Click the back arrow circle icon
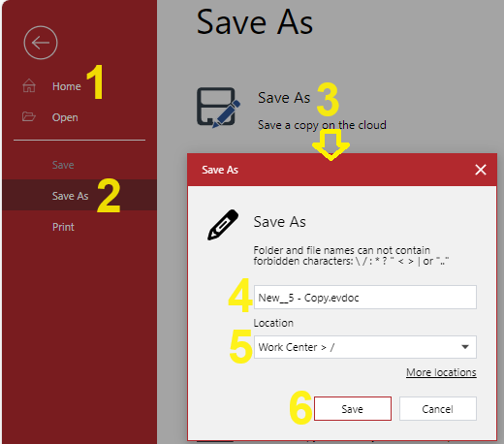This screenshot has width=504, height=444. point(41,43)
